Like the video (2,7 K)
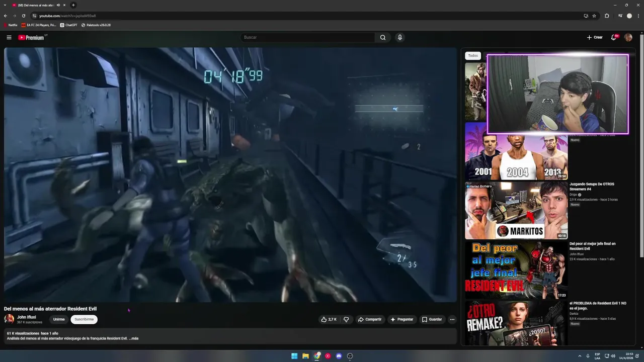 coord(329,319)
